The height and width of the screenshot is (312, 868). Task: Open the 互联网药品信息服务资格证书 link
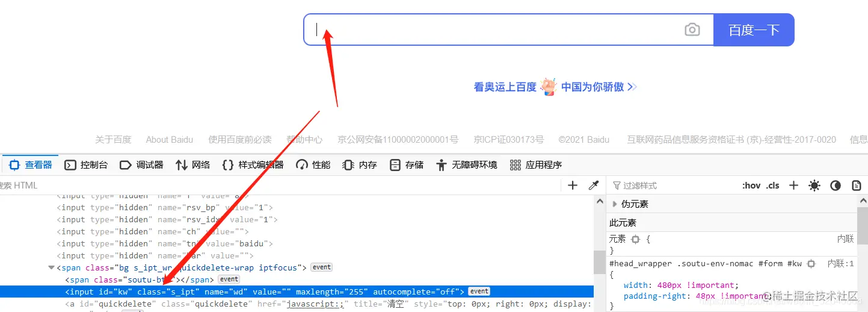pos(731,140)
